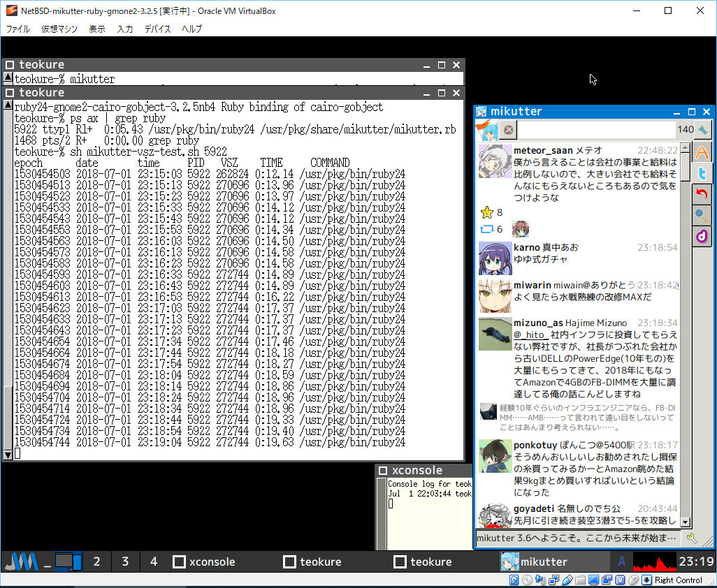717x588 pixels.
Task: Click the cancel post button left of postbox
Action: [509, 129]
